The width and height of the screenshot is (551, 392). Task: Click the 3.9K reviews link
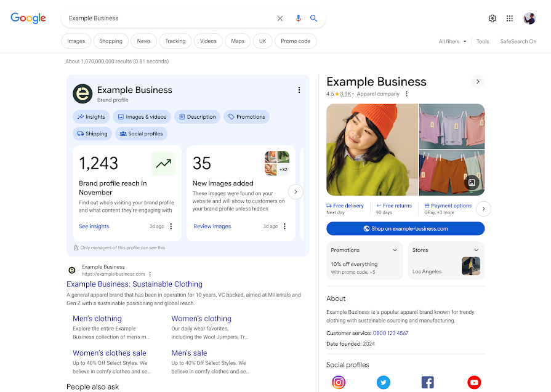click(x=345, y=94)
